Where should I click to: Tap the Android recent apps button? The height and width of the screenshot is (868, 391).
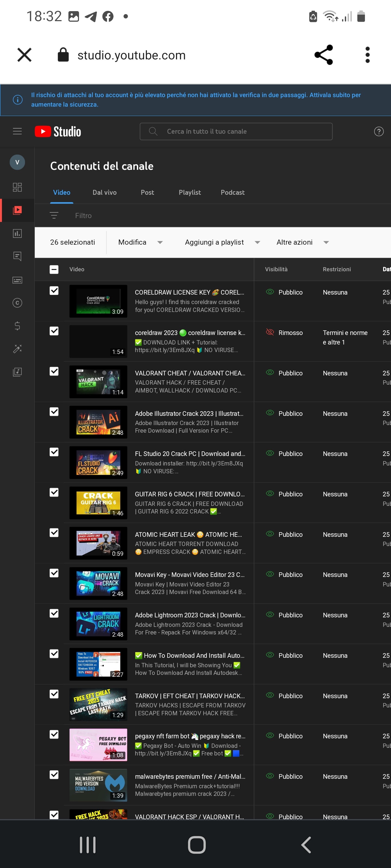pos(88,845)
